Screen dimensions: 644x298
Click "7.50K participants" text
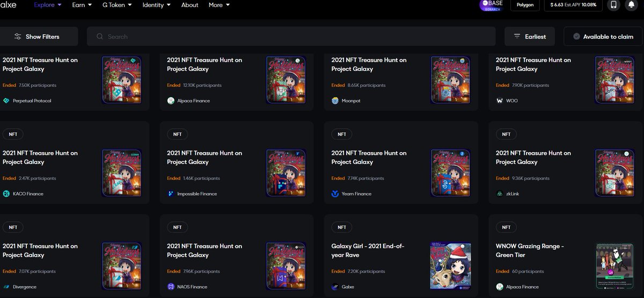[x=38, y=85]
